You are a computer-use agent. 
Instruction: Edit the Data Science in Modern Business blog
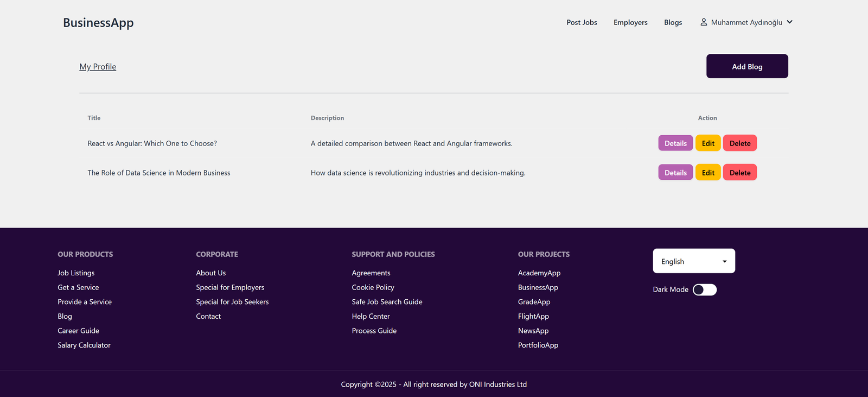[708, 173]
